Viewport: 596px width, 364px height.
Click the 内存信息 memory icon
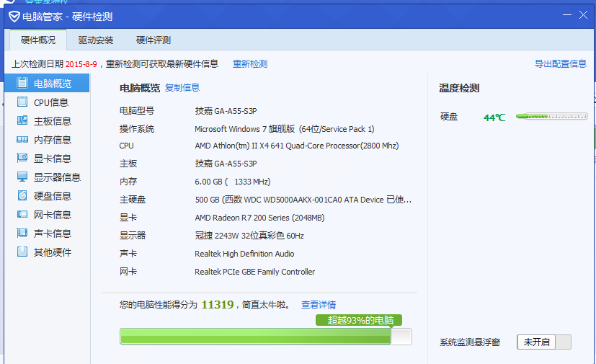[22, 140]
